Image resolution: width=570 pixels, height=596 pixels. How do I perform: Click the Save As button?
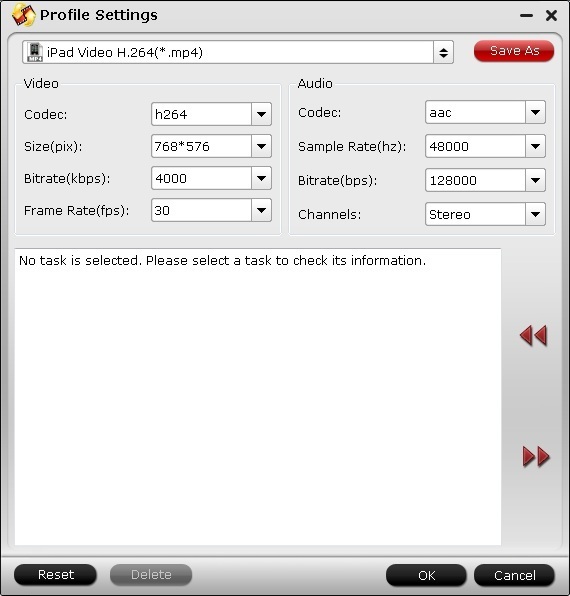514,51
